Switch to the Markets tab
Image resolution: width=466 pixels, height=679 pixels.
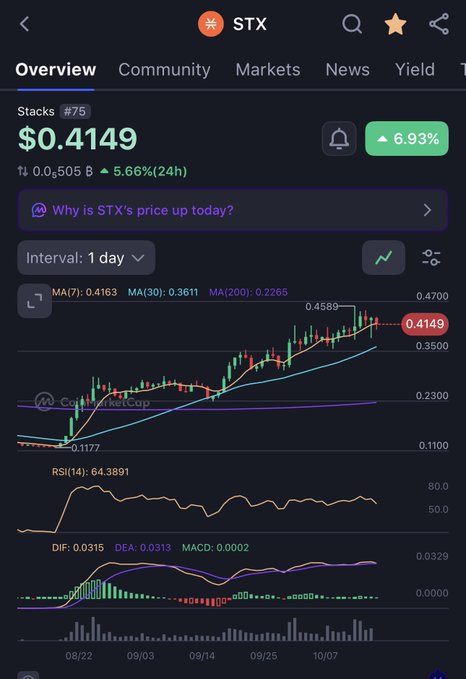click(x=268, y=70)
